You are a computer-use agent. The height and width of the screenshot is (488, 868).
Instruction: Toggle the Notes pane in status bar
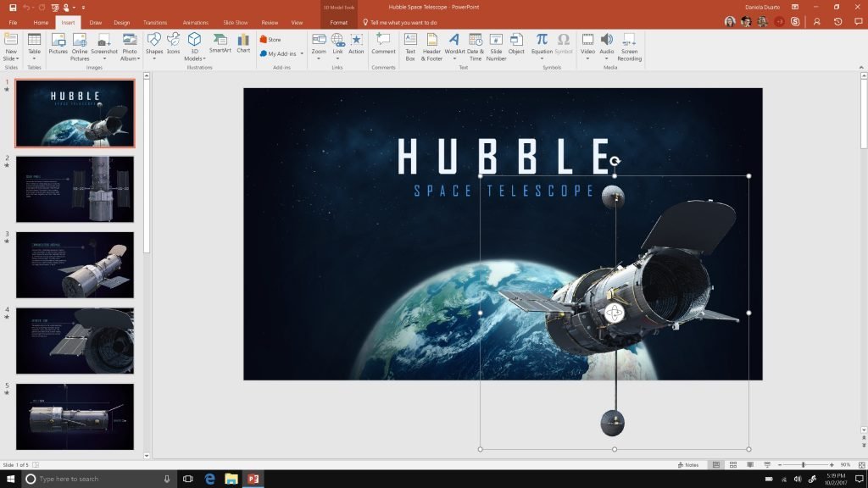click(x=687, y=465)
